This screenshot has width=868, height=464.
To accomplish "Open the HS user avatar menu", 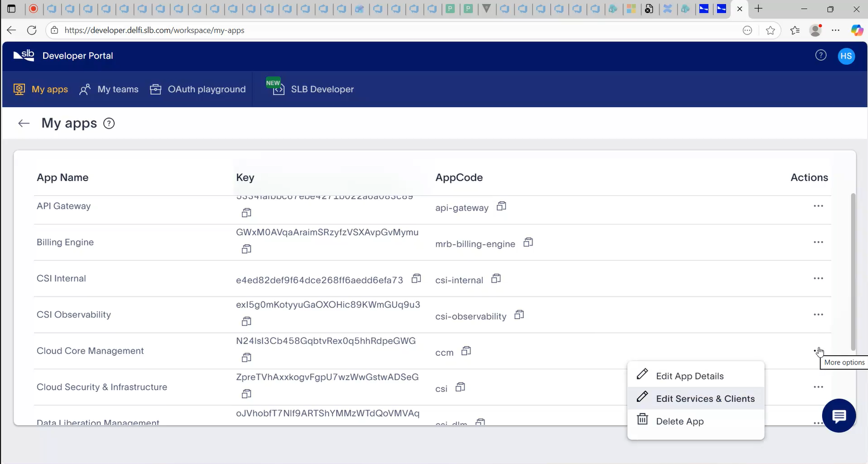I will (x=846, y=56).
